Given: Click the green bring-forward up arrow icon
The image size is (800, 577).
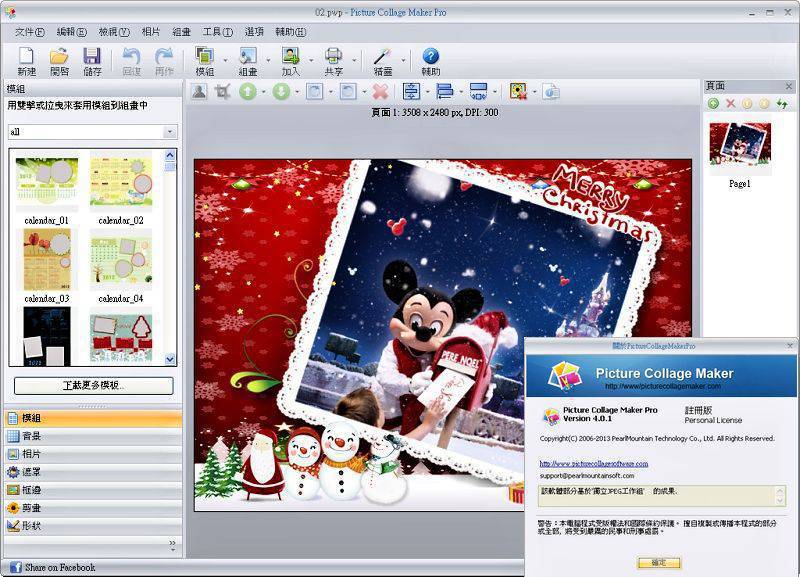Looking at the screenshot, I should [248, 92].
